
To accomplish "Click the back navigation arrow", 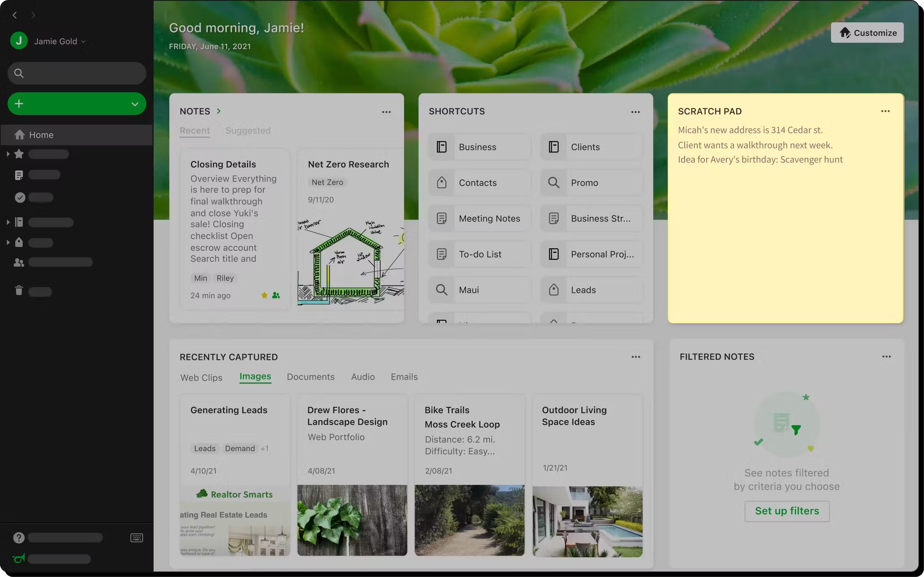I will tap(15, 16).
